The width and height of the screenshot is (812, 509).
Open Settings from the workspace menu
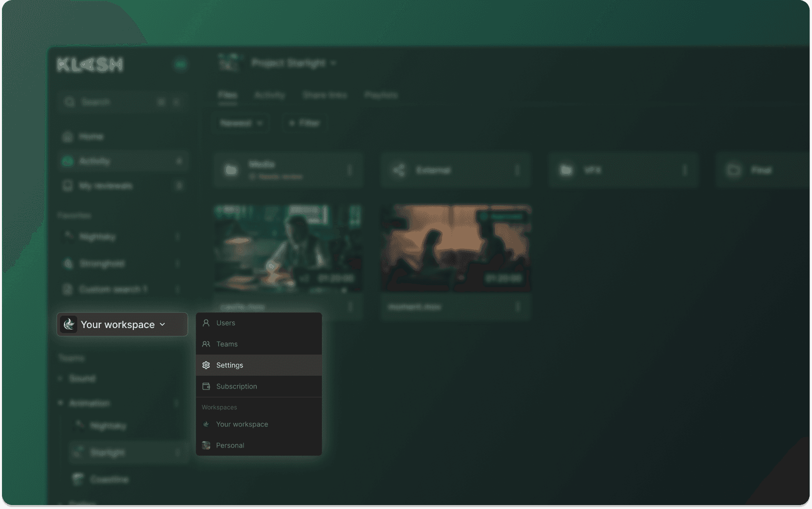[259, 365]
